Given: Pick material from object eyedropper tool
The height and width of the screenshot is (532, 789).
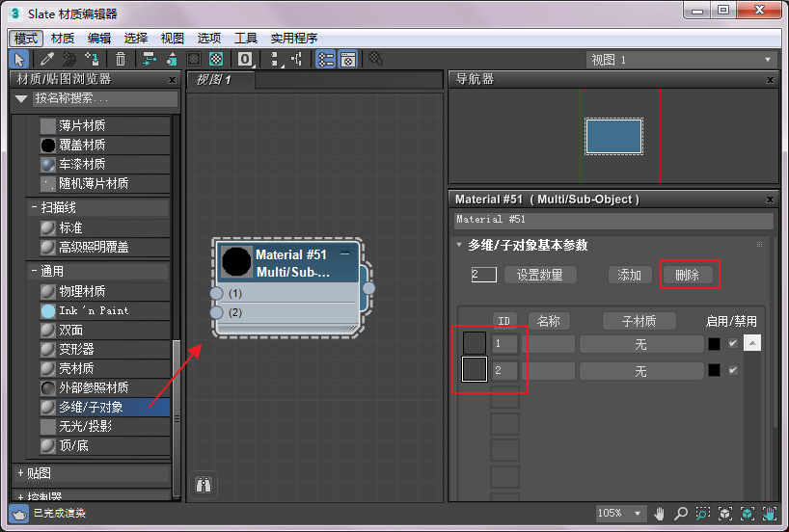Looking at the screenshot, I should point(46,60).
